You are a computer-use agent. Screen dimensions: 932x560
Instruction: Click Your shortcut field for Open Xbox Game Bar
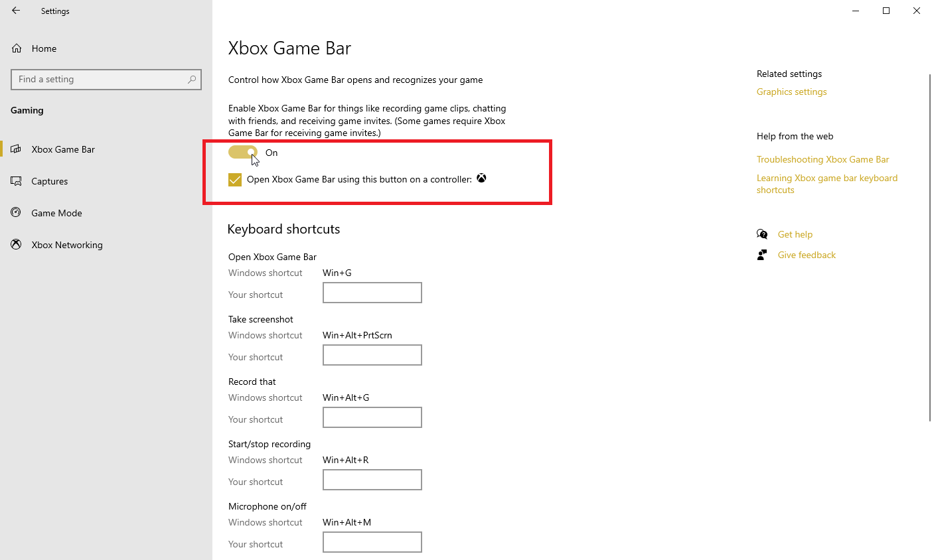pos(372,293)
